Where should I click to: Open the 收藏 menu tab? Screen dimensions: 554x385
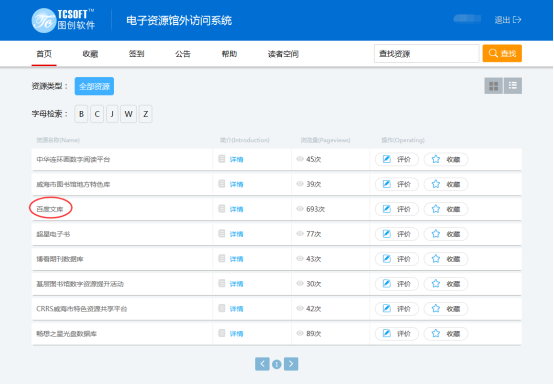click(90, 54)
